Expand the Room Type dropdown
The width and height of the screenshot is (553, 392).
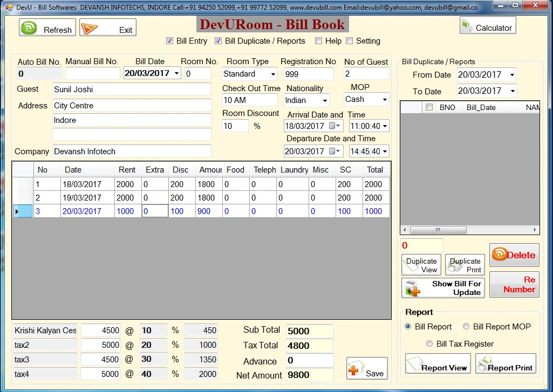click(x=273, y=74)
